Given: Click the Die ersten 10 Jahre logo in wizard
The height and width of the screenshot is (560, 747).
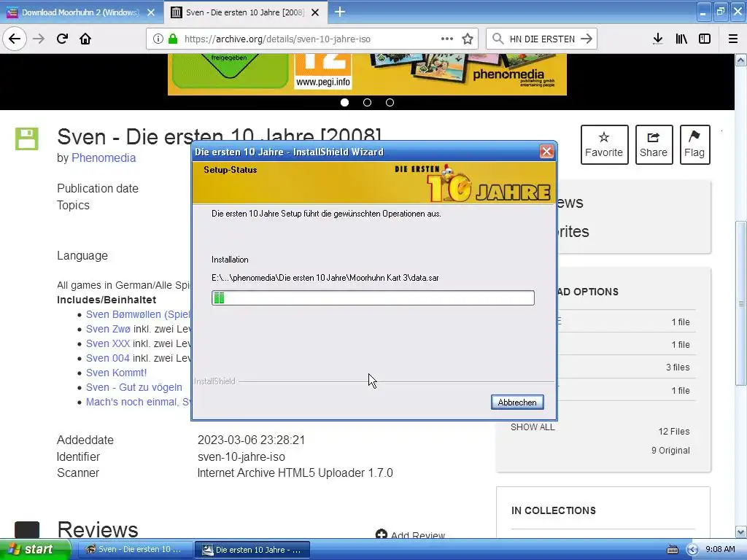Looking at the screenshot, I should click(473, 183).
